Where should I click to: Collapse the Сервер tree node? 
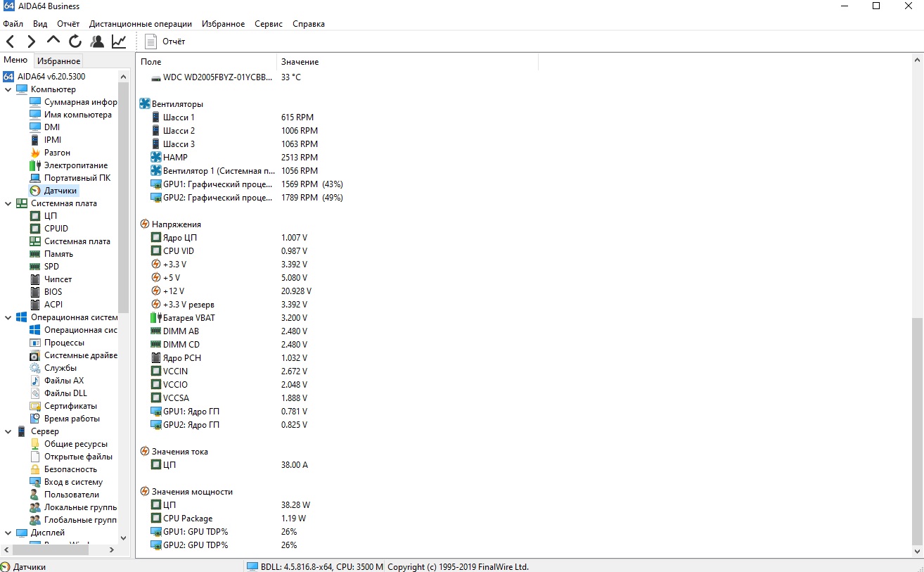(x=8, y=431)
